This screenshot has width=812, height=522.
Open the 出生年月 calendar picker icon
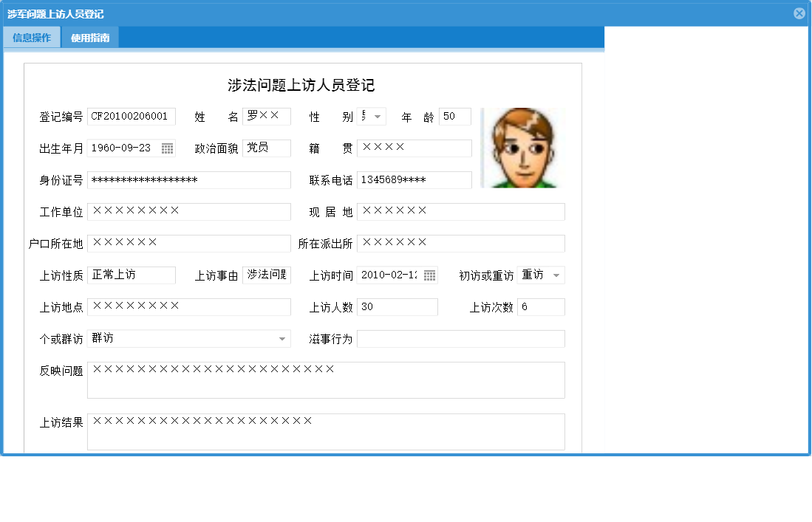click(x=168, y=148)
